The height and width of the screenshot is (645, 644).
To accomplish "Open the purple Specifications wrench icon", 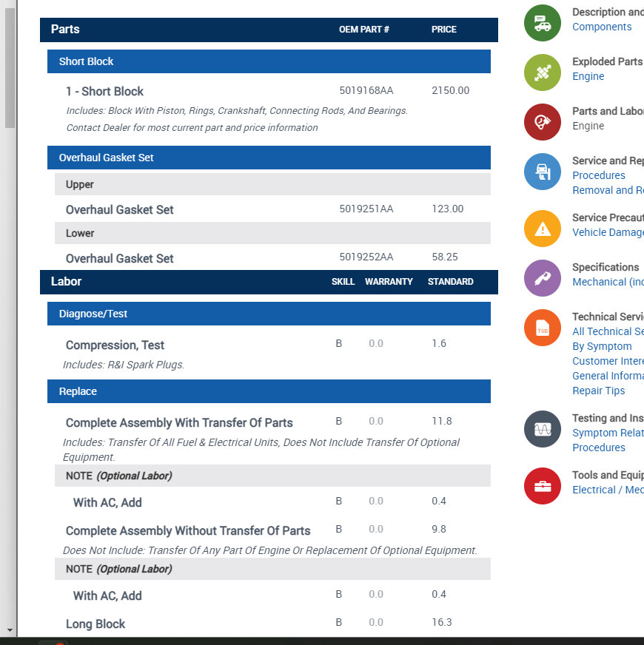I will point(543,278).
